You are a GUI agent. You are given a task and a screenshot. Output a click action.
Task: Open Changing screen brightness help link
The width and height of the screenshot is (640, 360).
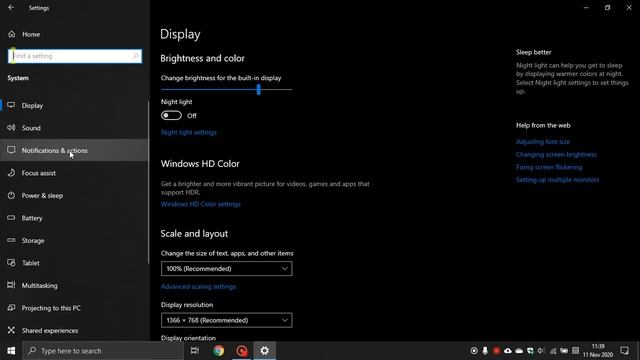(556, 154)
